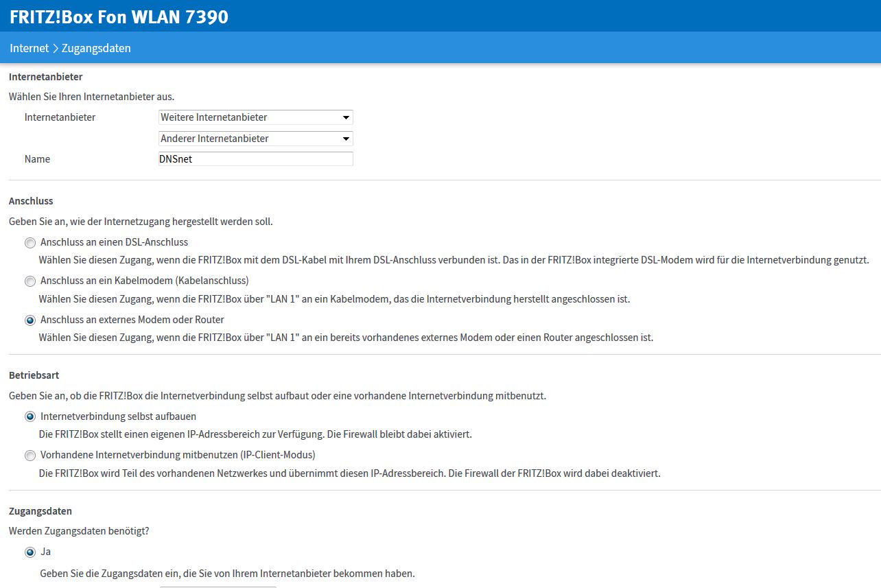Select 'Anschluss an einen DSL-Anschluss' radio button
The height and width of the screenshot is (588, 881).
[30, 243]
